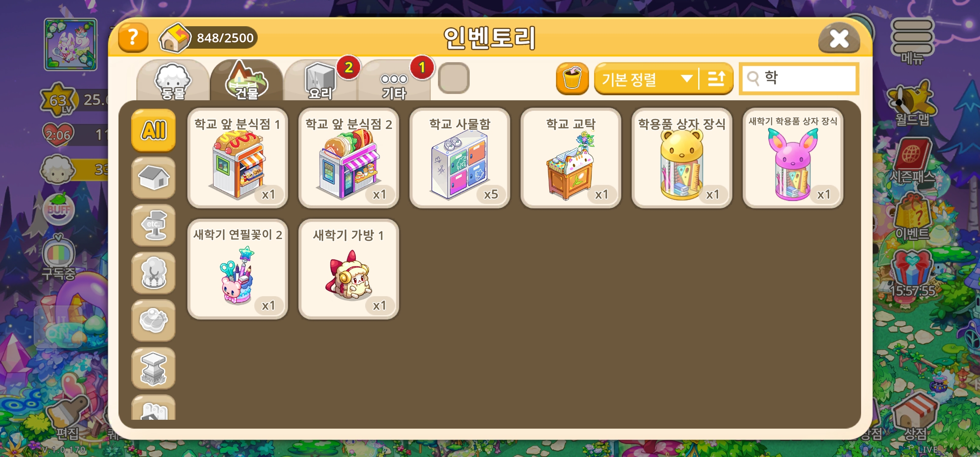Toggle the sort order ascending button
The image size is (980, 457).
[x=717, y=79]
